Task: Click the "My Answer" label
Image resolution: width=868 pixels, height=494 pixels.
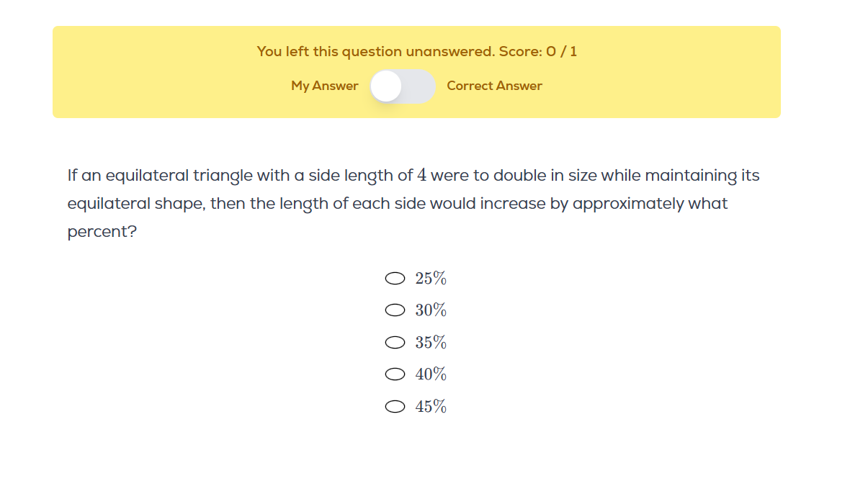Action: tap(324, 86)
